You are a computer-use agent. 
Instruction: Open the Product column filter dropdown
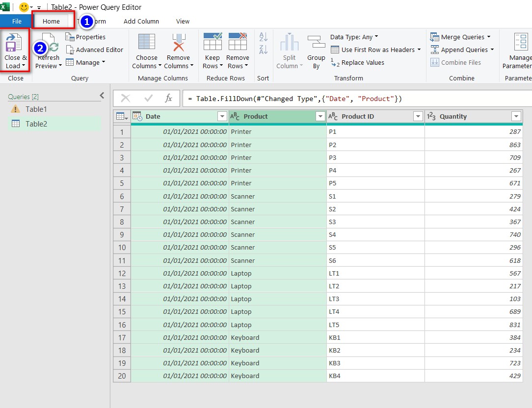coord(320,117)
